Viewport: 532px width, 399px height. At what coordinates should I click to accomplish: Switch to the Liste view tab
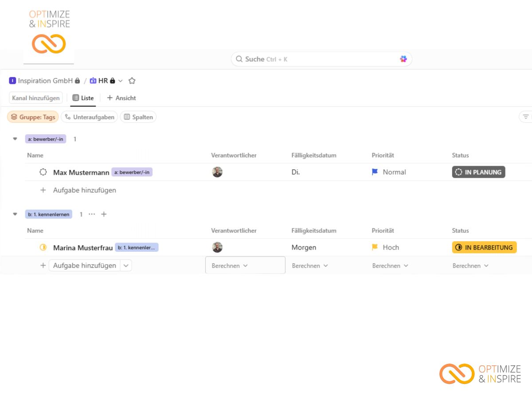(83, 98)
